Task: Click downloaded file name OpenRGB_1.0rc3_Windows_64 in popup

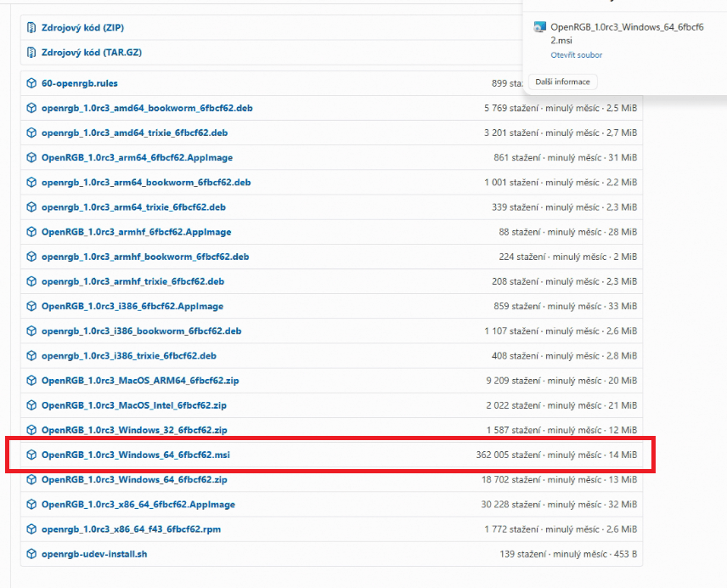Action: tap(627, 34)
